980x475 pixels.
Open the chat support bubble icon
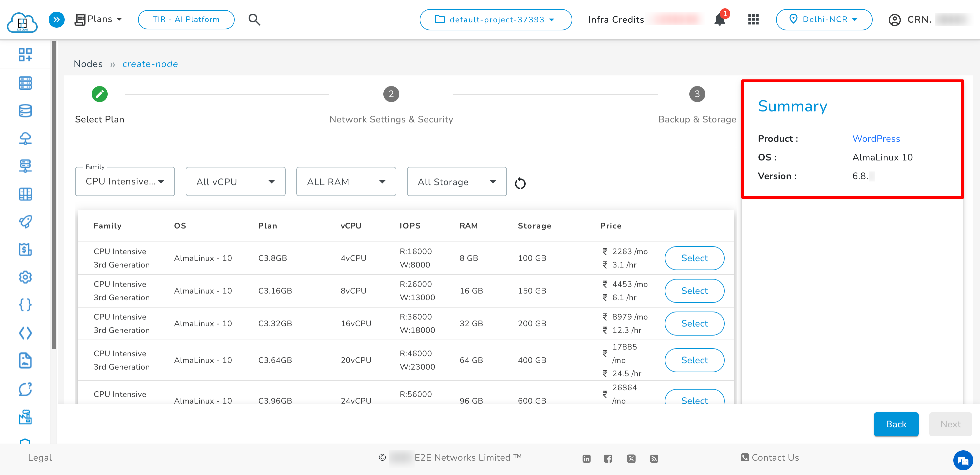(x=963, y=461)
